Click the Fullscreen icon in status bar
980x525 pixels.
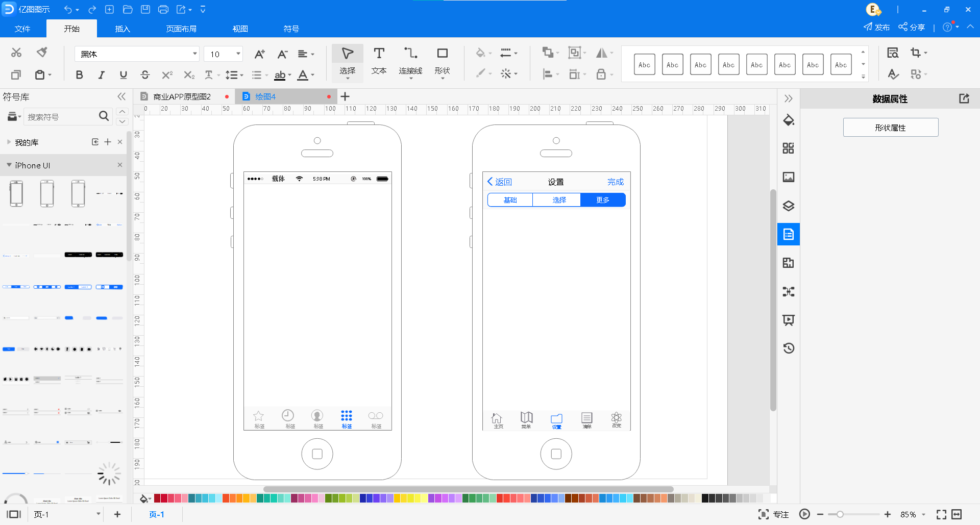pyautogui.click(x=941, y=514)
